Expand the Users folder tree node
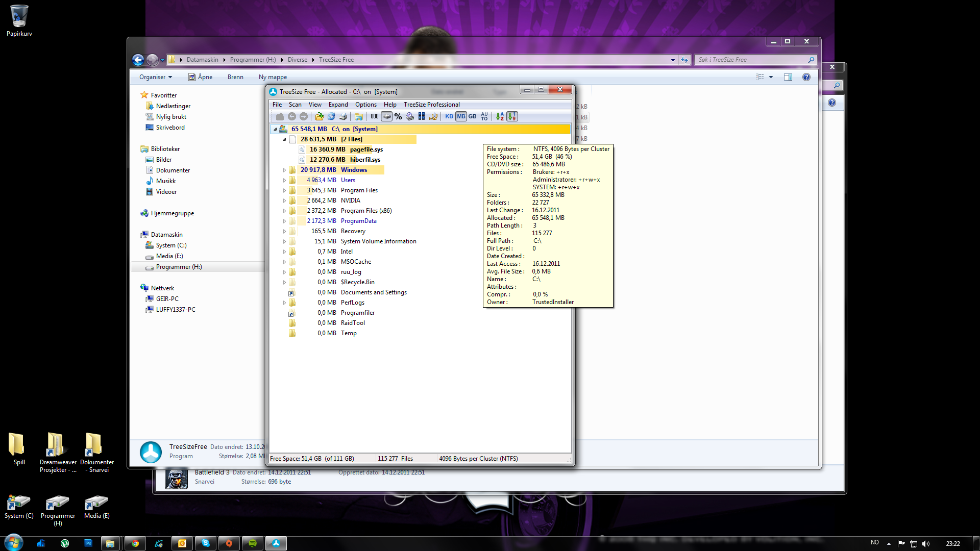Screen dimensions: 980x551 (284, 180)
